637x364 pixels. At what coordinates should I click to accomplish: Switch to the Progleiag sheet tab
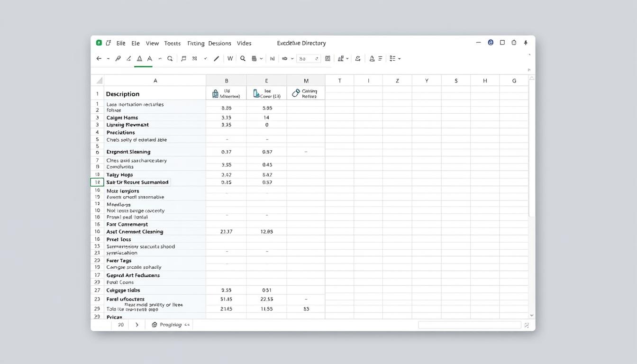pos(171,325)
